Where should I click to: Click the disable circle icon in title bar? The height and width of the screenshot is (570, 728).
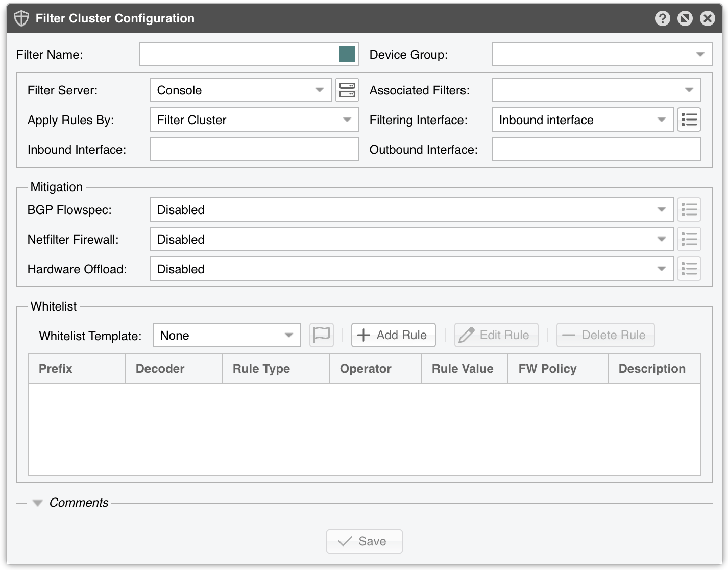pyautogui.click(x=685, y=18)
